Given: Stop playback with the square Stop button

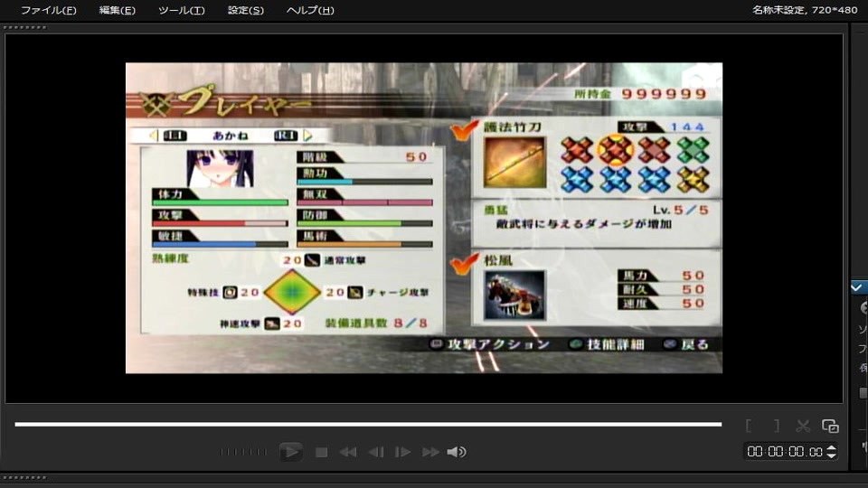Looking at the screenshot, I should pyautogui.click(x=321, y=452).
